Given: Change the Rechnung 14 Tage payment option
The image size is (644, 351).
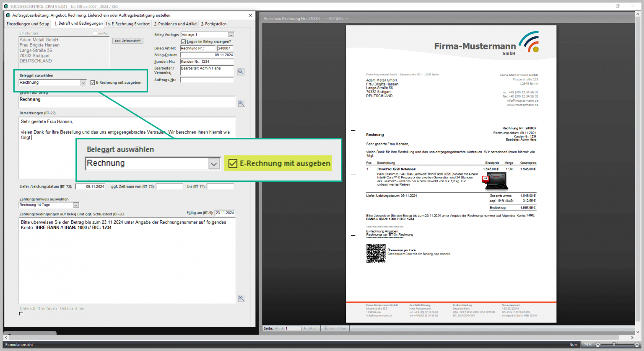Looking at the screenshot, I should point(75,205).
